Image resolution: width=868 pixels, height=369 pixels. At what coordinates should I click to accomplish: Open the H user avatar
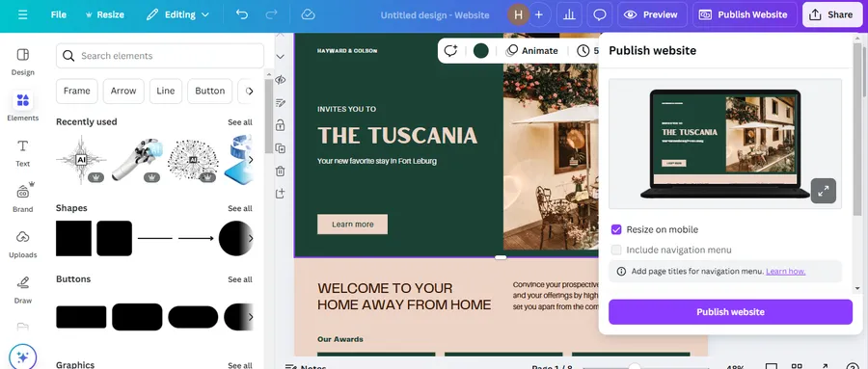click(x=518, y=15)
